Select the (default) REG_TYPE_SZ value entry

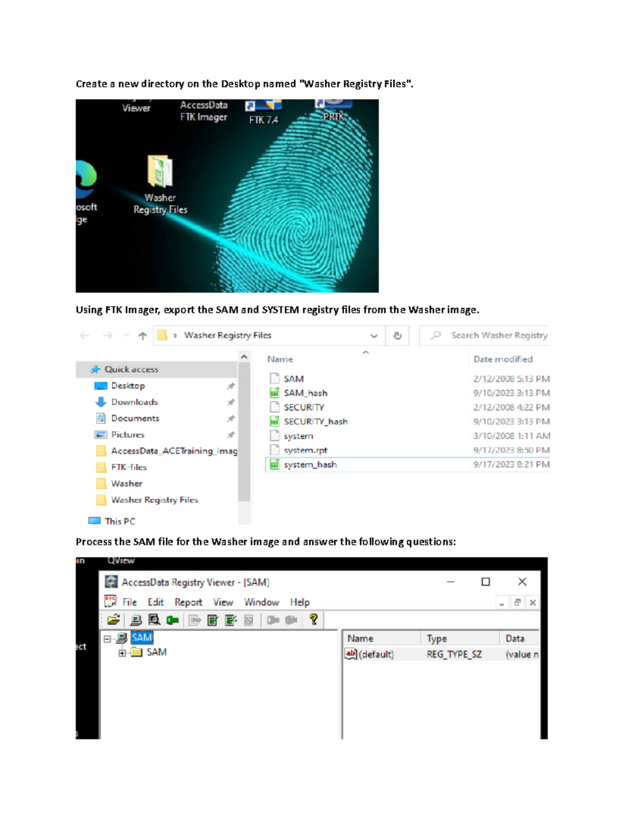pos(376,654)
